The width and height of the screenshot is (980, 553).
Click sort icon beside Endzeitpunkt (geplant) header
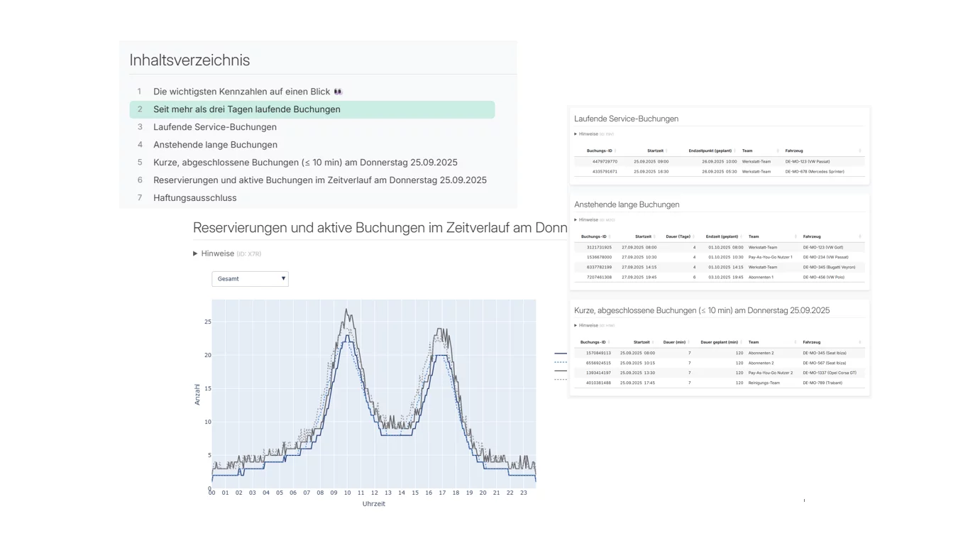click(736, 151)
